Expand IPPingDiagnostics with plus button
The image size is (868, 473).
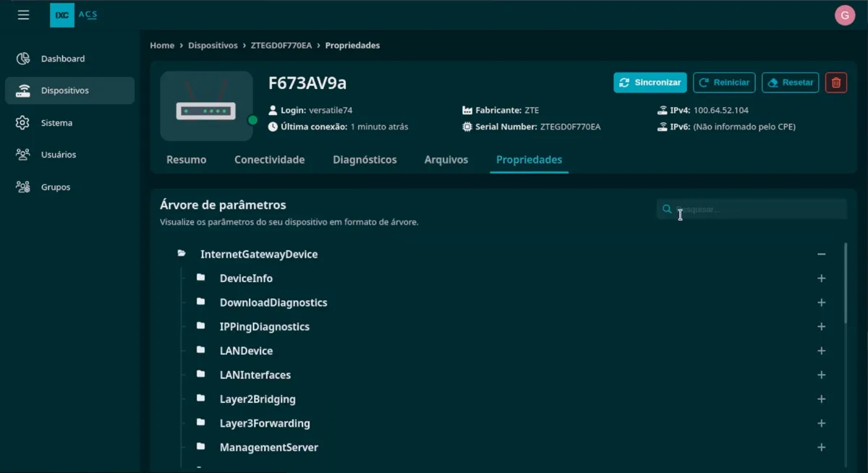tap(821, 327)
